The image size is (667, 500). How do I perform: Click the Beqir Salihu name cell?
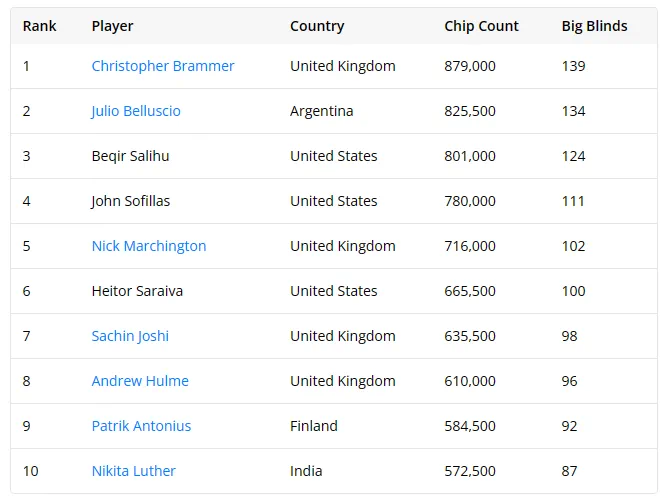(x=130, y=156)
